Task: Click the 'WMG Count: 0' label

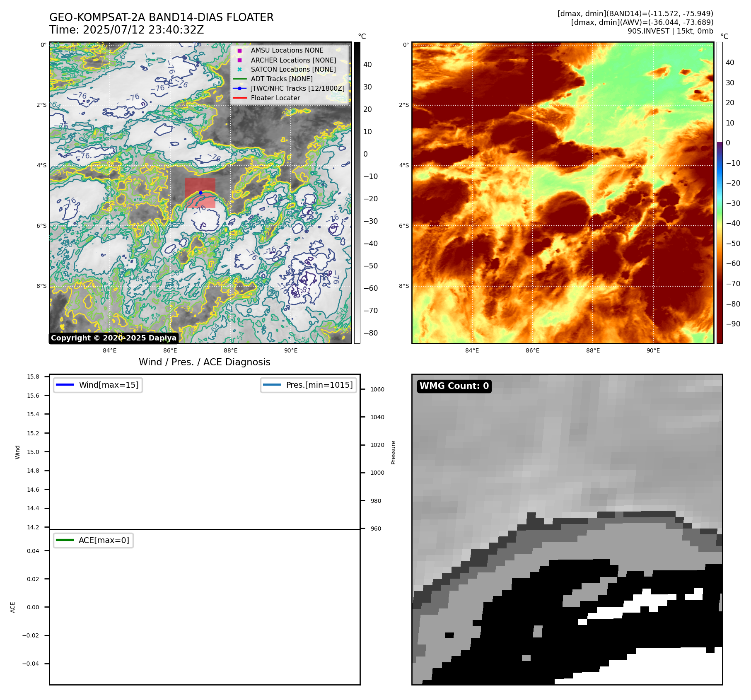Action: coord(454,386)
